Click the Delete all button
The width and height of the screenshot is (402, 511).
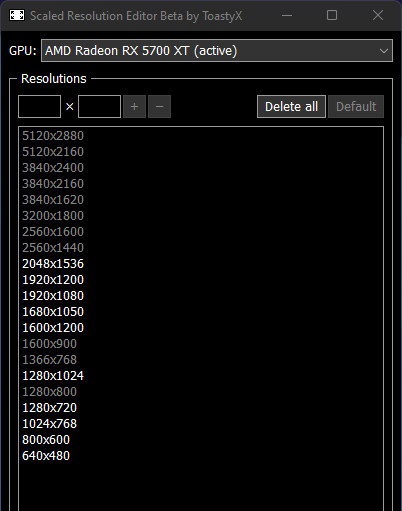291,107
